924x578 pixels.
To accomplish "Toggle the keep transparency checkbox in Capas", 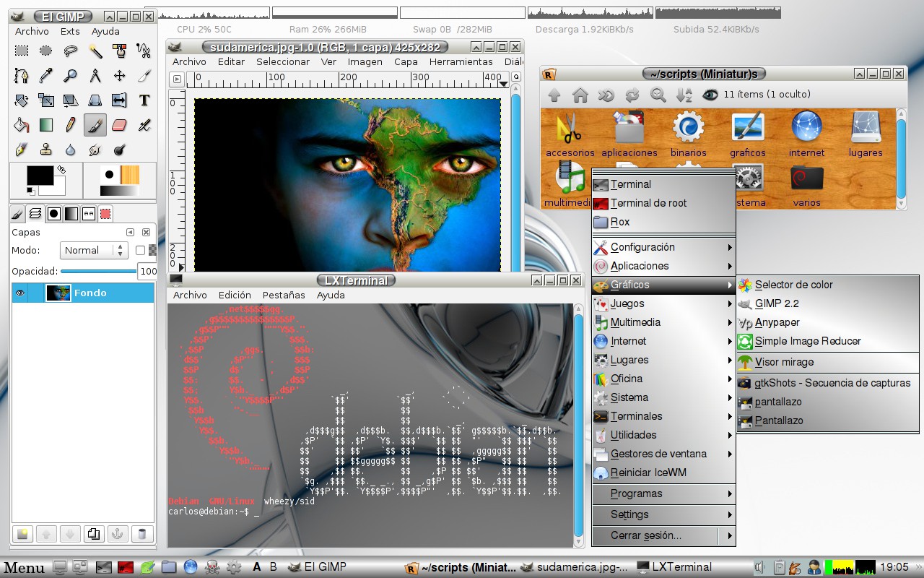I will coord(140,250).
